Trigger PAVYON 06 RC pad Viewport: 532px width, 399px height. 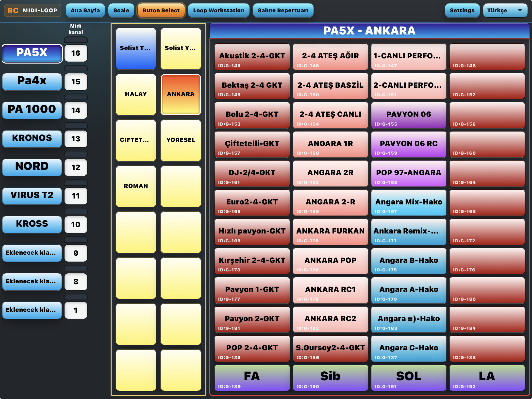click(x=409, y=145)
